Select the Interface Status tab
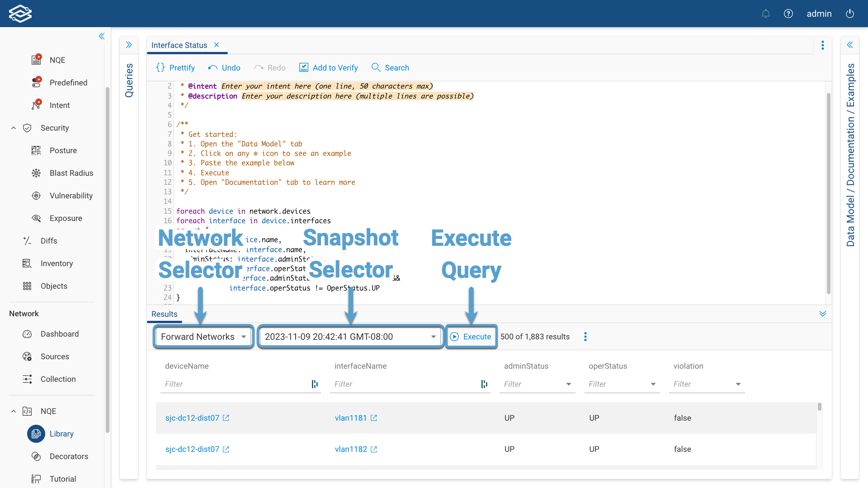The image size is (868, 488). [179, 45]
